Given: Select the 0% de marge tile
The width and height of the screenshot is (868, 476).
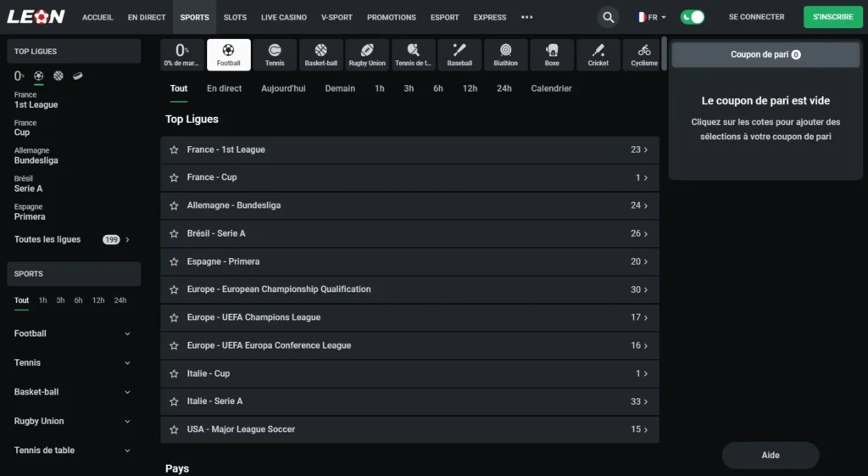Looking at the screenshot, I should click(181, 55).
